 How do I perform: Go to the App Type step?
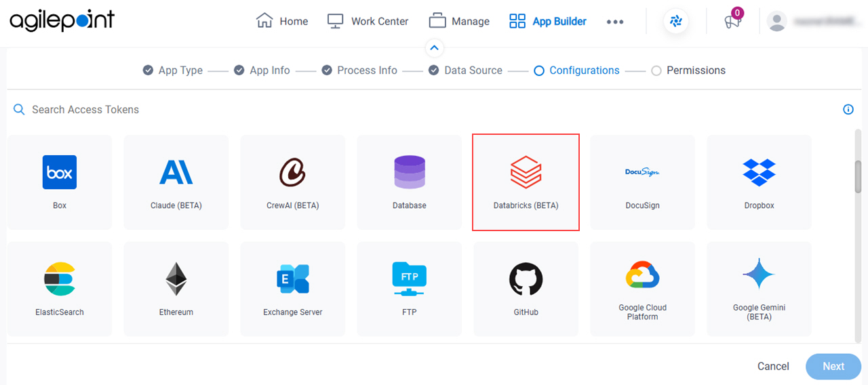173,70
